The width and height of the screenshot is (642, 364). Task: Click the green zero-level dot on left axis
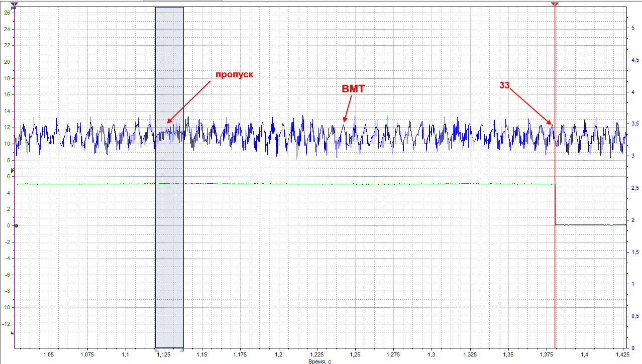(x=16, y=225)
